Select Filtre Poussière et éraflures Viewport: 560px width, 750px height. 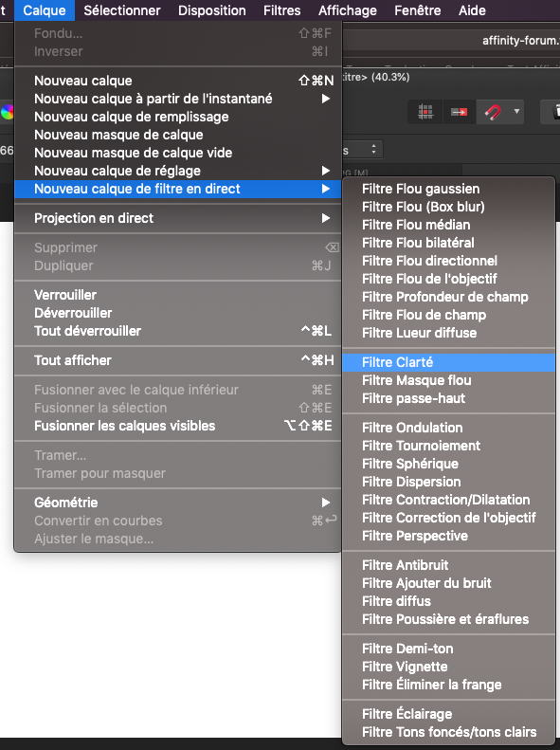pyautogui.click(x=449, y=619)
